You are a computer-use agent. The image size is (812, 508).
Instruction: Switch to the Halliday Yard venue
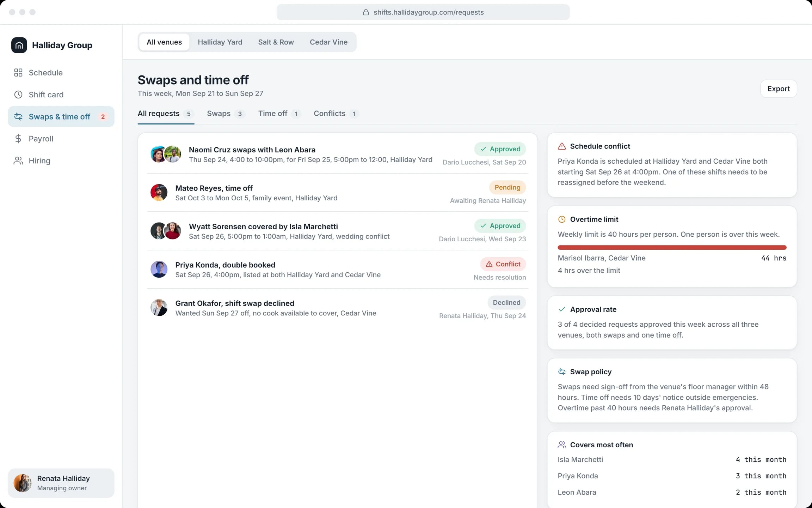coord(220,42)
